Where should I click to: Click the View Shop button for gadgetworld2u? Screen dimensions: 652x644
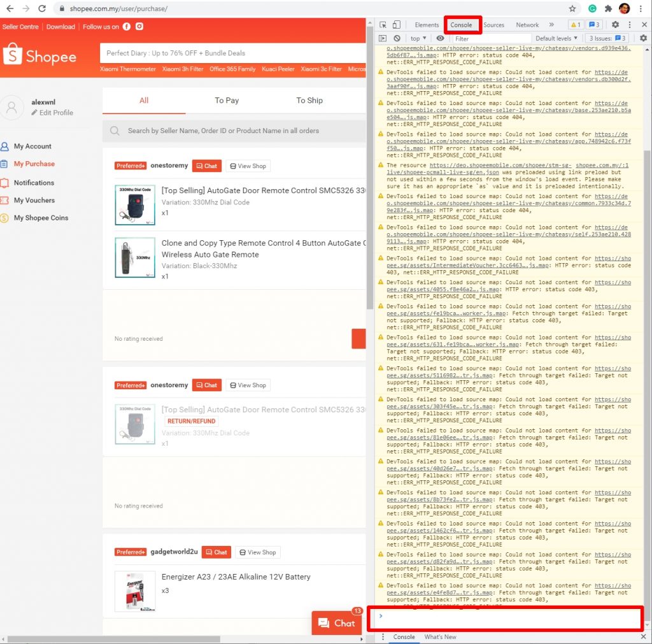[x=258, y=552]
